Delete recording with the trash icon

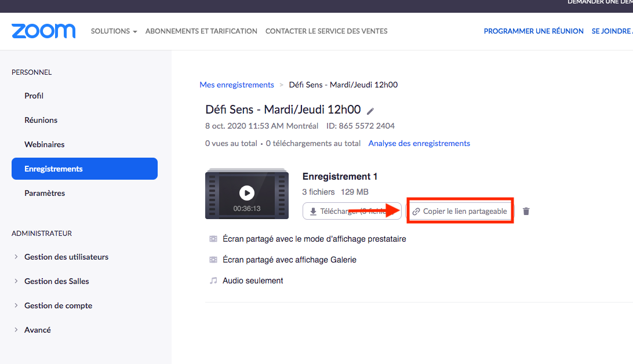click(x=526, y=212)
